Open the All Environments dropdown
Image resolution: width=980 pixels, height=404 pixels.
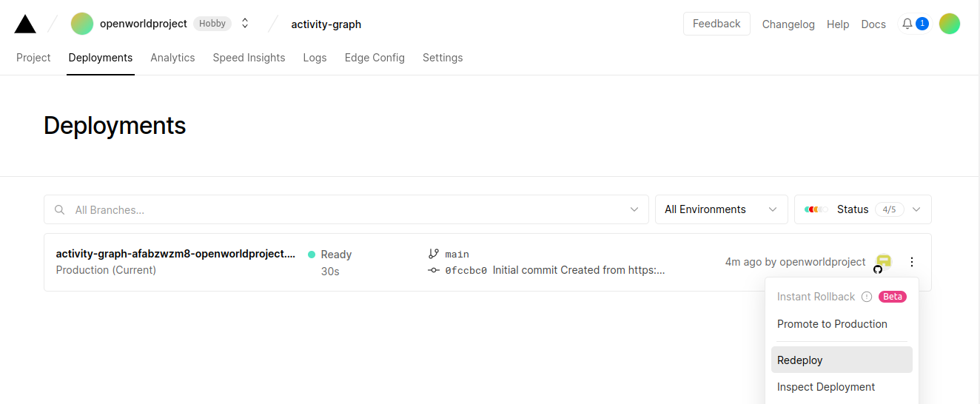(720, 209)
